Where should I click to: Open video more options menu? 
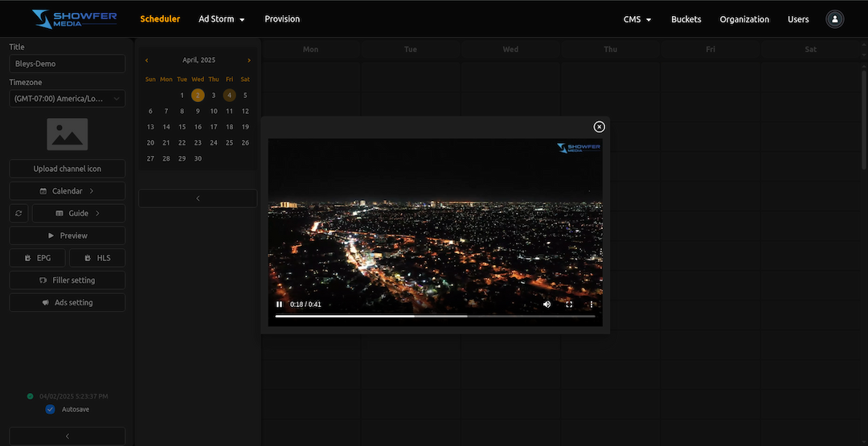592,305
